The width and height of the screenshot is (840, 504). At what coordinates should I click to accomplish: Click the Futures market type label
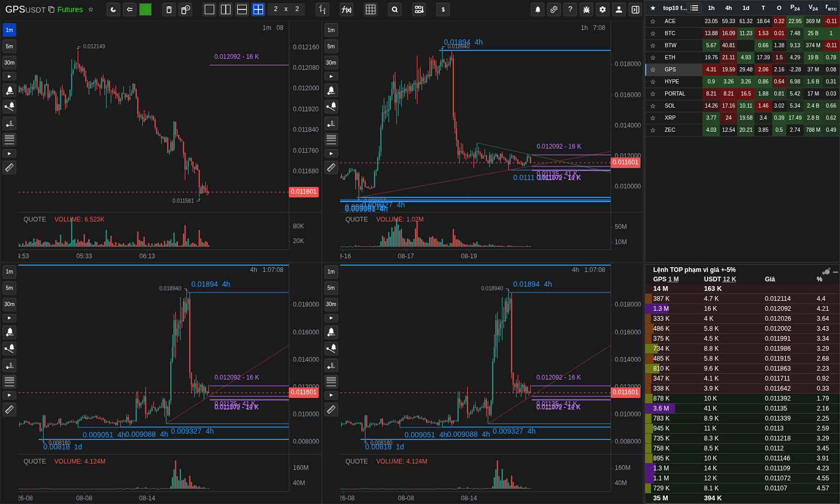[x=70, y=9]
